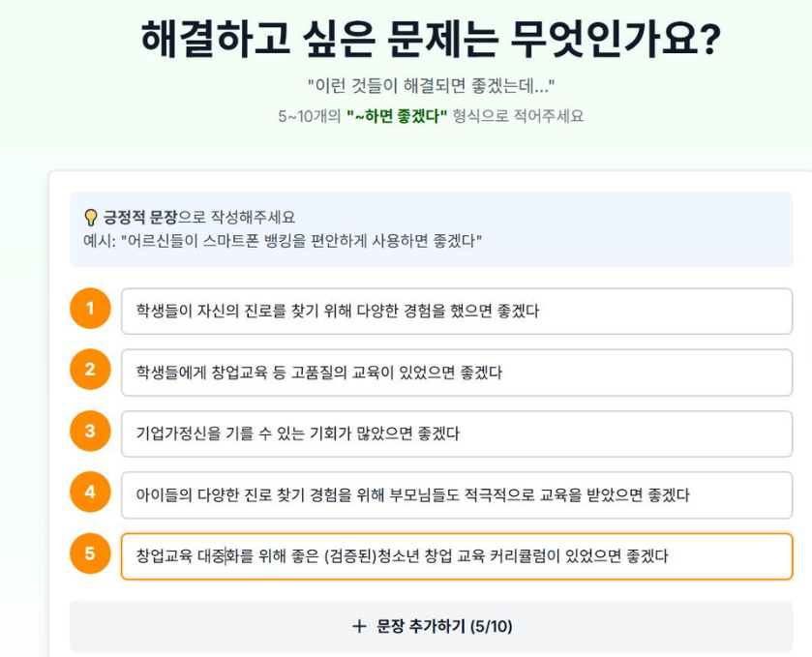Click the lightbulb tip icon
Image resolution: width=812 pixels, height=657 pixels.
tap(91, 217)
